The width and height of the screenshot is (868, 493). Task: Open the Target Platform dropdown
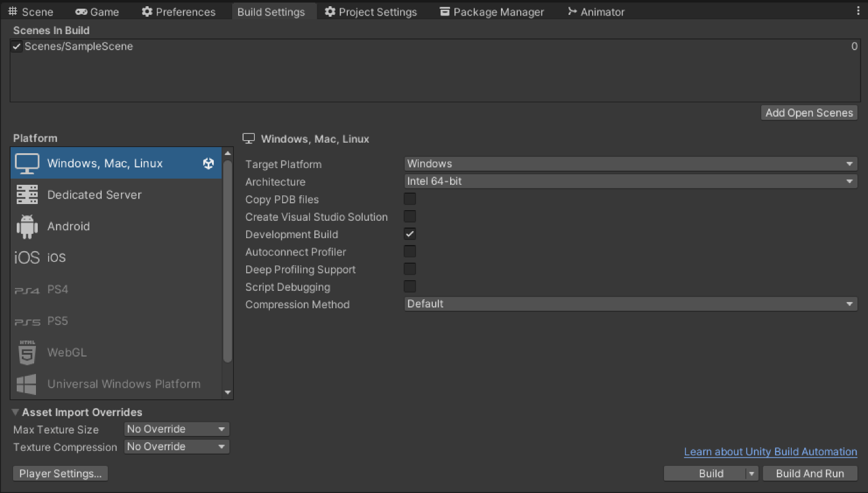pyautogui.click(x=631, y=164)
